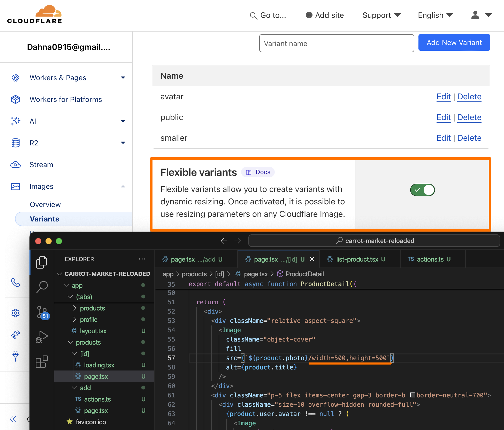Edit the public variant

pyautogui.click(x=444, y=117)
